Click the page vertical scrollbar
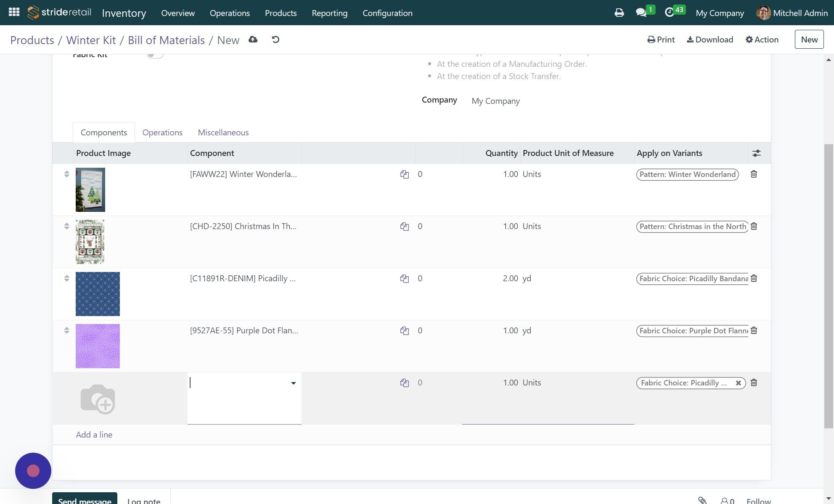 (x=829, y=286)
